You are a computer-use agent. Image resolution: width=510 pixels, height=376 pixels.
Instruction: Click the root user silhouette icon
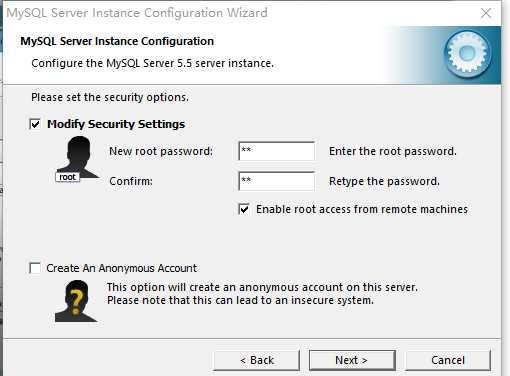pyautogui.click(x=79, y=157)
